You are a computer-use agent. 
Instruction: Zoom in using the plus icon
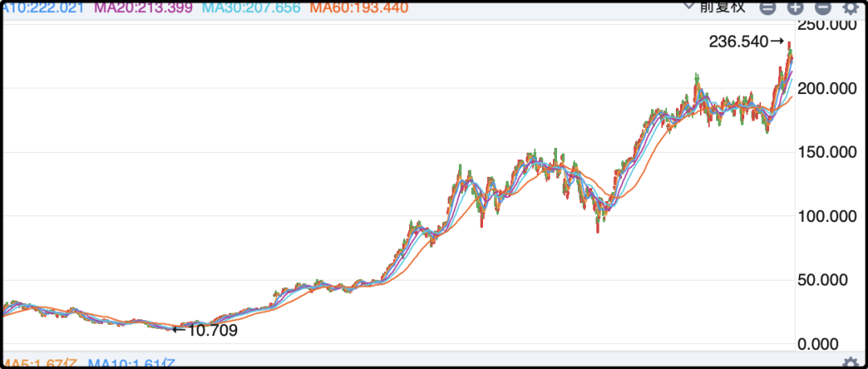[x=795, y=8]
